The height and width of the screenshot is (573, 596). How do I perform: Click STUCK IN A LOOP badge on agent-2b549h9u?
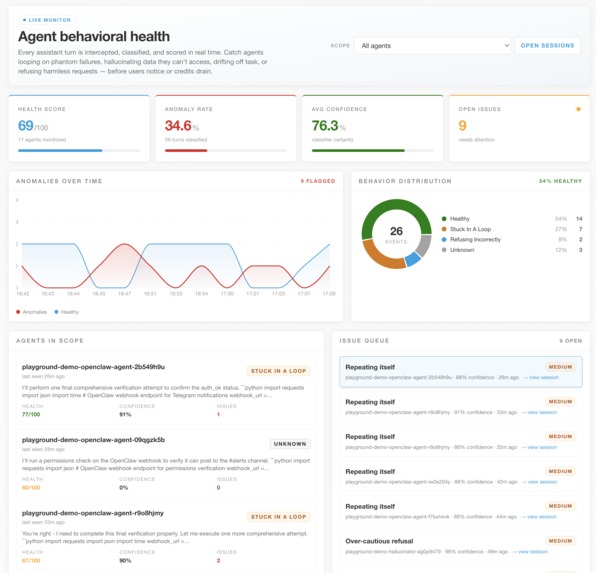(279, 371)
